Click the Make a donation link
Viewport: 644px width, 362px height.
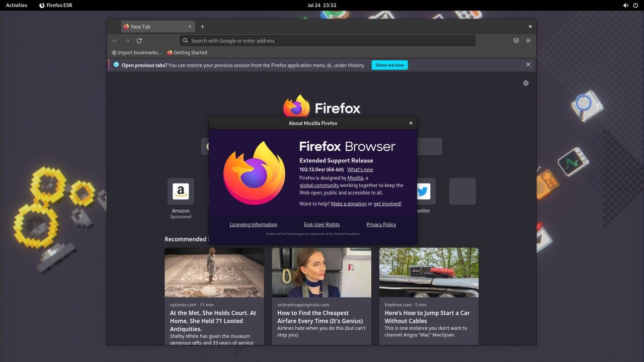click(349, 204)
